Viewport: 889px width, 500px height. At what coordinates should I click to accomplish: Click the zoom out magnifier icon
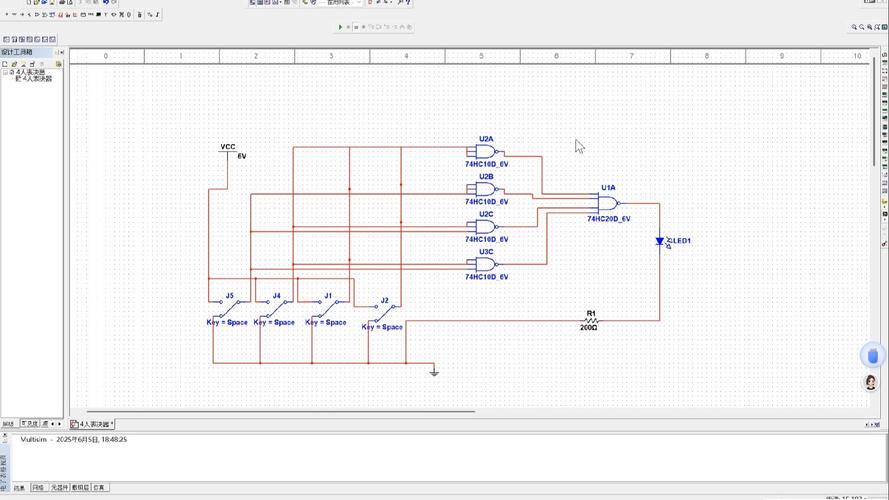[863, 27]
